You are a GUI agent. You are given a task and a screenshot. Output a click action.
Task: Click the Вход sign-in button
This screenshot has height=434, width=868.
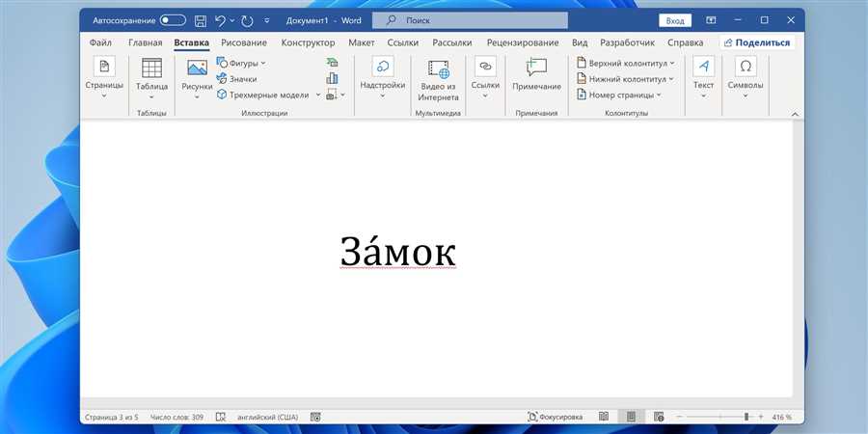tap(675, 20)
